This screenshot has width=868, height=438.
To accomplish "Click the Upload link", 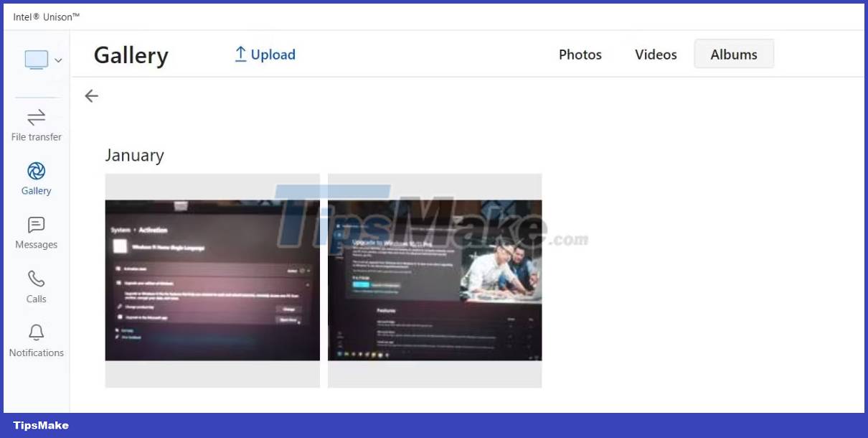I will point(273,54).
